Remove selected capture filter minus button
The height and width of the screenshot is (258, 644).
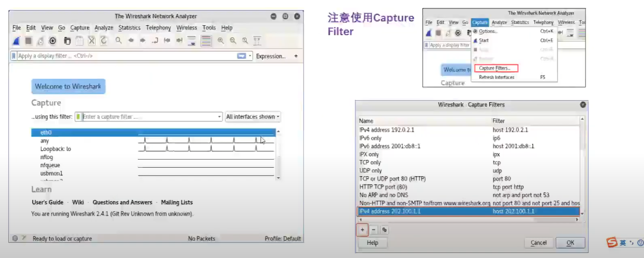(374, 230)
